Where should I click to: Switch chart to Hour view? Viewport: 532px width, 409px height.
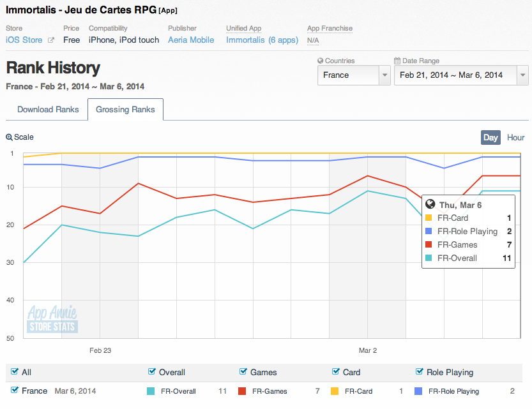(x=516, y=138)
